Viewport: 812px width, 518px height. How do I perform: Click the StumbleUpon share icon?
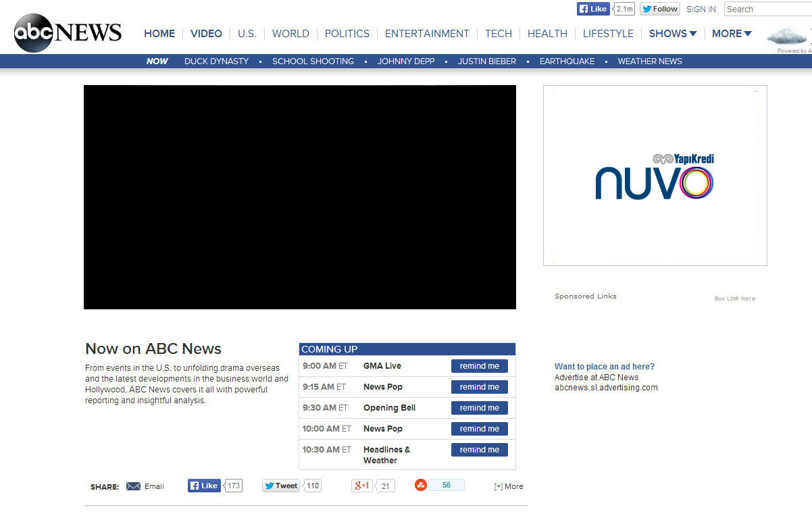pyautogui.click(x=421, y=485)
